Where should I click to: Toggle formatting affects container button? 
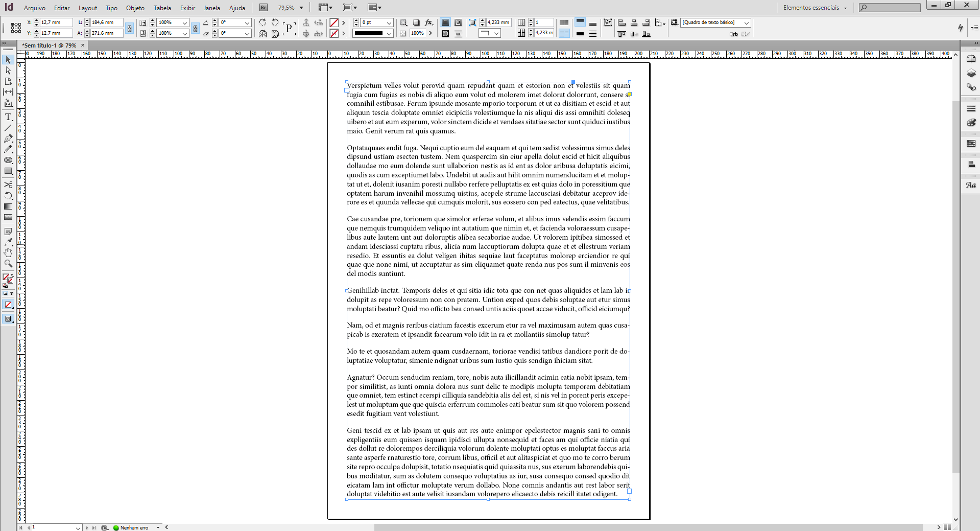(x=5, y=293)
